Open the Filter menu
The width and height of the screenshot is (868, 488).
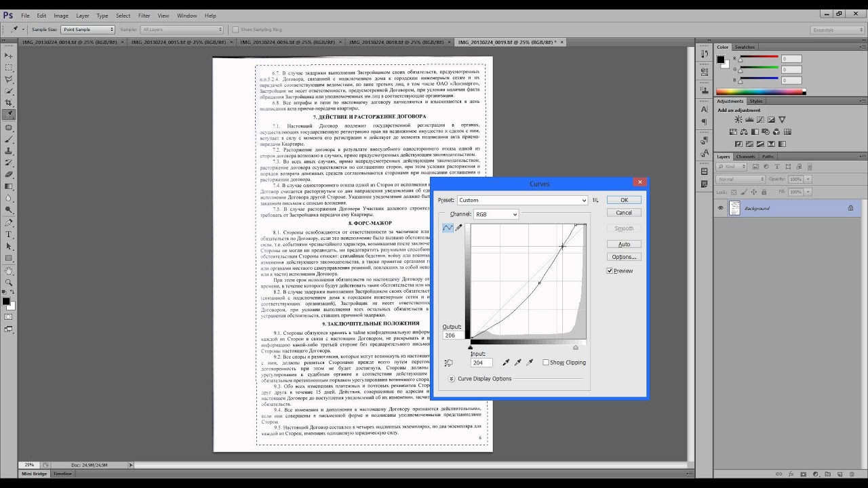[144, 16]
